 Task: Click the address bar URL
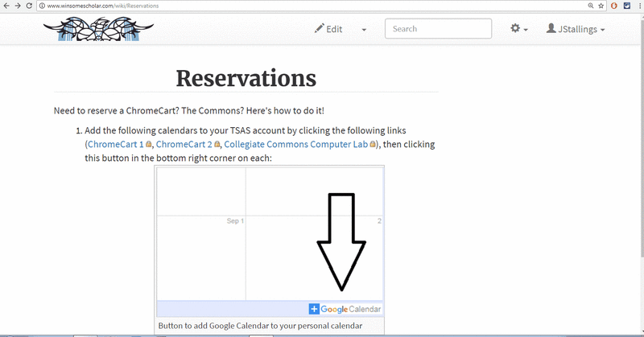coord(103,6)
